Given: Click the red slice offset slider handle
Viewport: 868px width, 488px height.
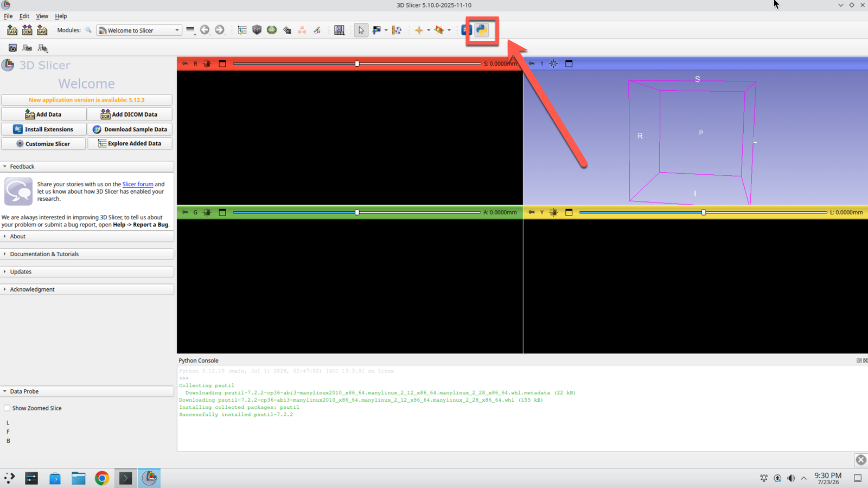Looking at the screenshot, I should [357, 64].
